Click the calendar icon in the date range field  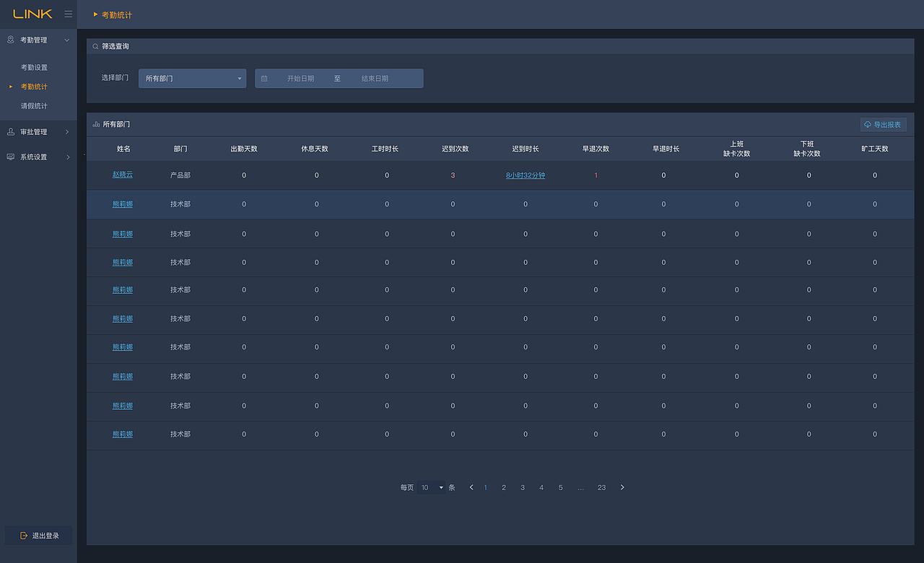[264, 78]
